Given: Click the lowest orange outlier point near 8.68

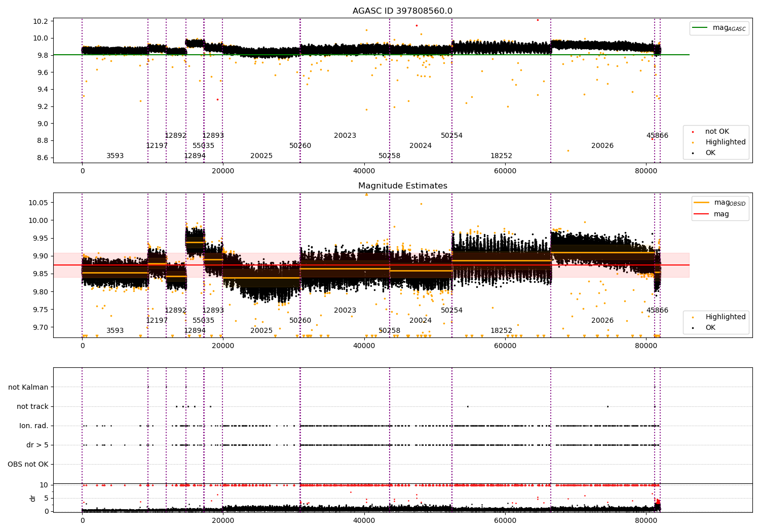Looking at the screenshot, I should coord(568,150).
